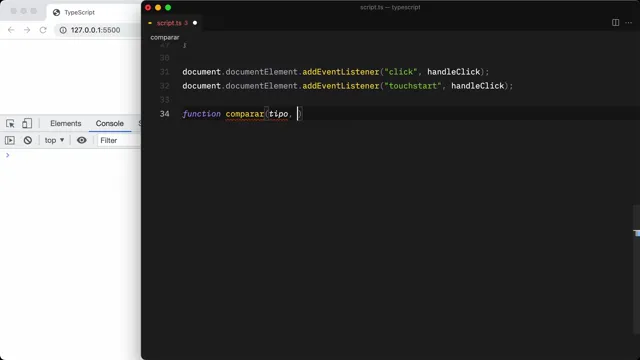Show the console sidebar
Screen dimensions: 640x360
10,140
